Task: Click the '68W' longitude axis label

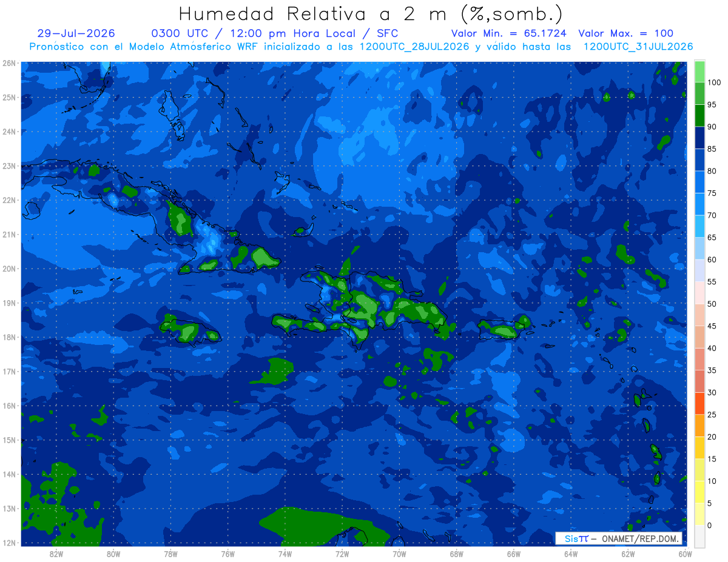Action: click(x=456, y=554)
